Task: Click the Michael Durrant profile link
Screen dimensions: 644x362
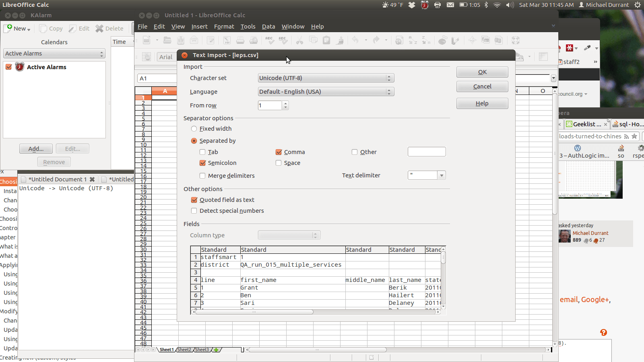Action: [590, 233]
